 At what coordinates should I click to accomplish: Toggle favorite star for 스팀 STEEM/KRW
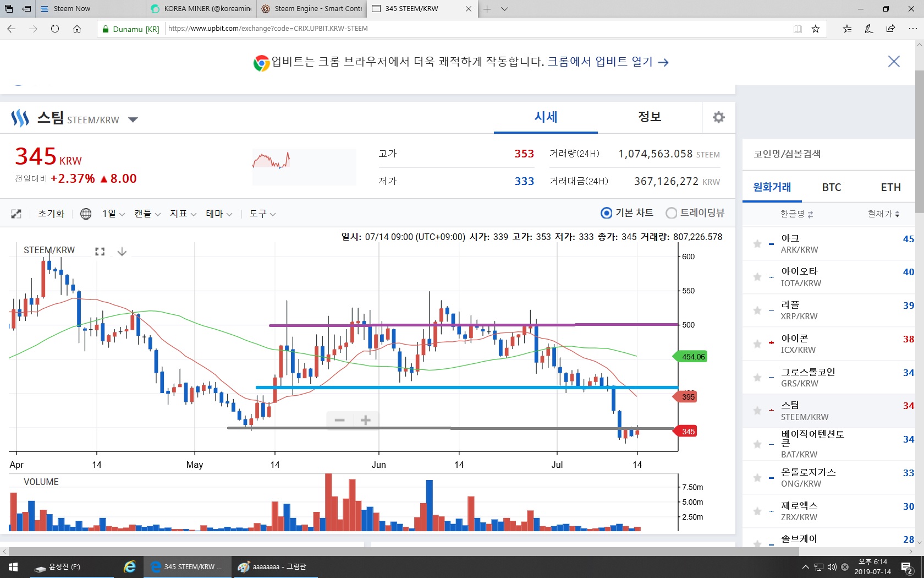pos(757,411)
